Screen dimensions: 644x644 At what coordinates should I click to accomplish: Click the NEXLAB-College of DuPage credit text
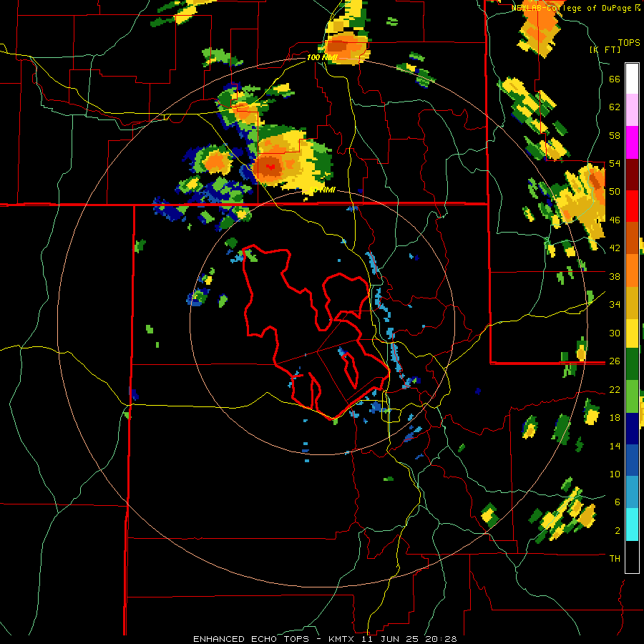(571, 8)
